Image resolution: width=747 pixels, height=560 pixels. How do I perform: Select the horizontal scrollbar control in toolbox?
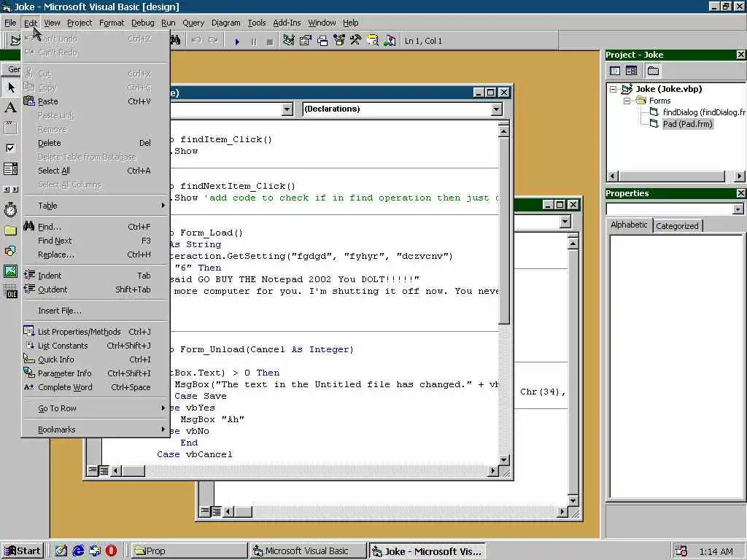[10, 189]
